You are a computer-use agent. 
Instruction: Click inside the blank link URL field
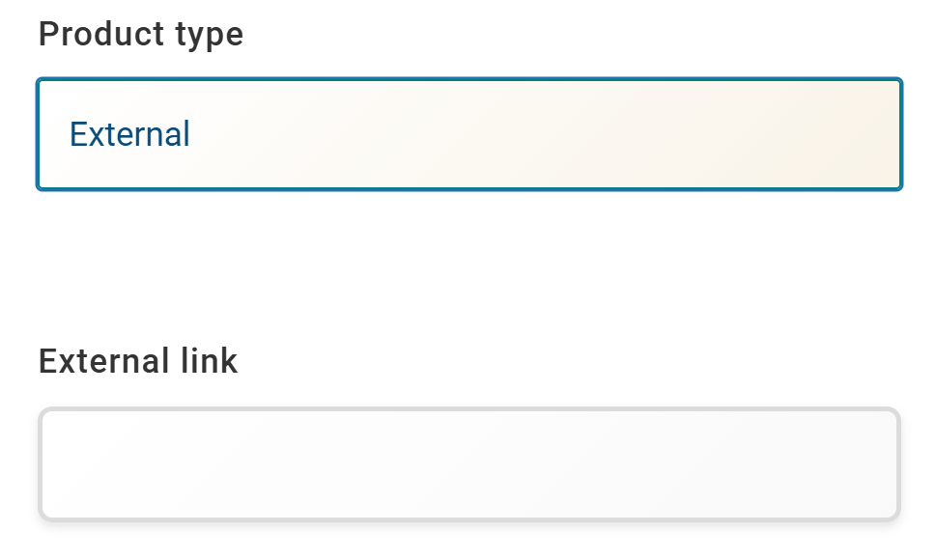click(469, 464)
